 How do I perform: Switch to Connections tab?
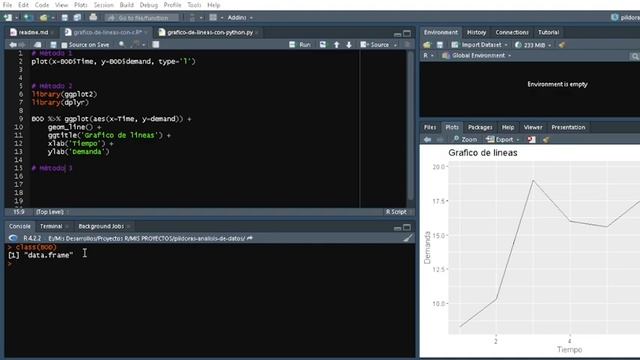pos(512,32)
